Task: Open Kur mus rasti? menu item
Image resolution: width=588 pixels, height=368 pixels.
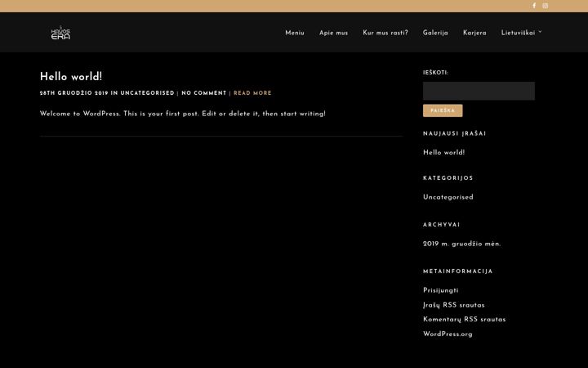Action: (385, 33)
